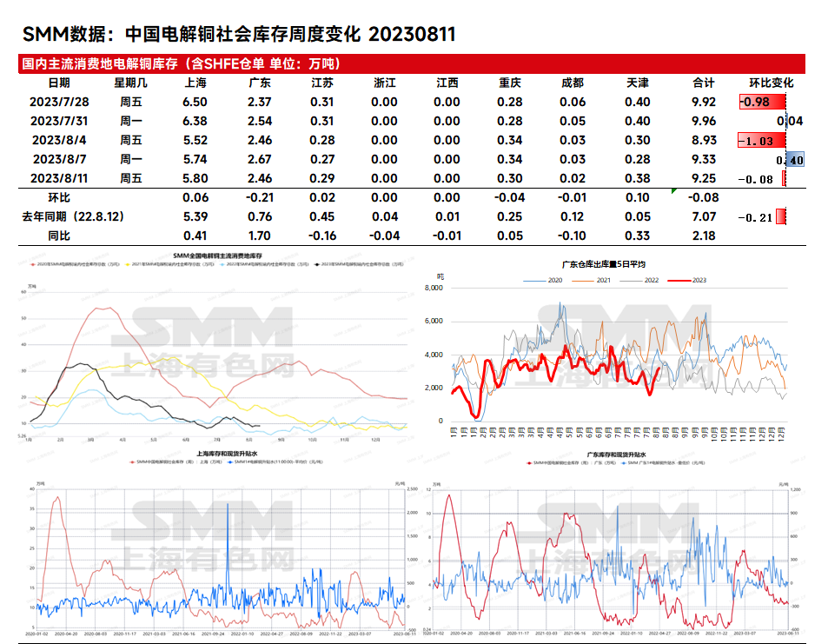Click year-on-year total '2.18'
The height and width of the screenshot is (644, 828).
coord(704,236)
